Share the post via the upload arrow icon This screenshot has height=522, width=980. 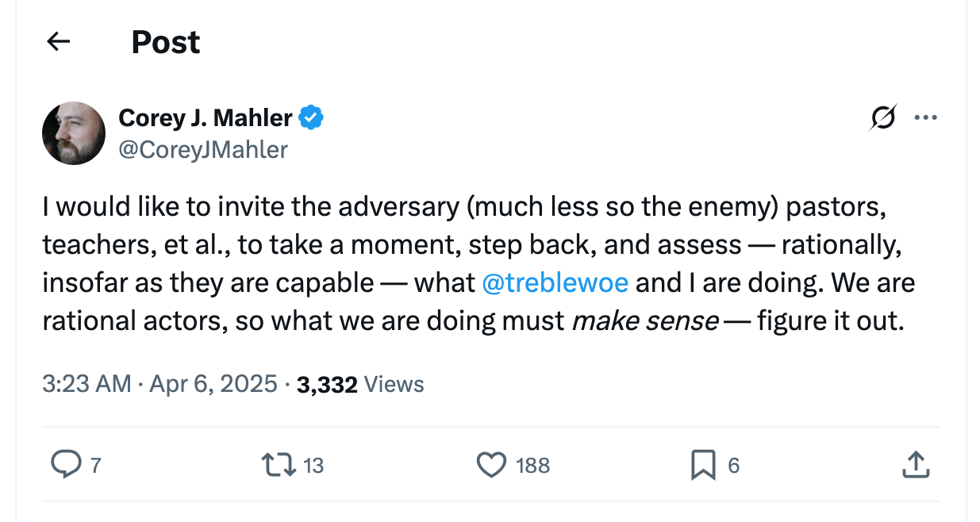(915, 465)
